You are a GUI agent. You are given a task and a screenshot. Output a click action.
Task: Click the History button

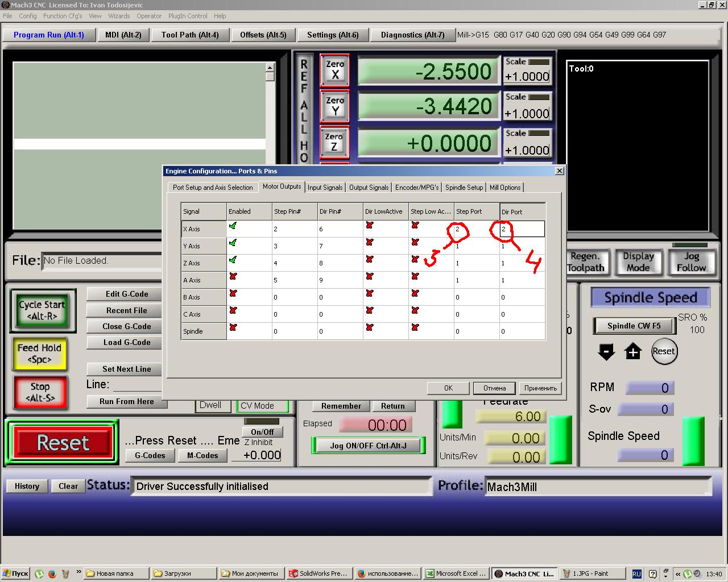click(27, 487)
